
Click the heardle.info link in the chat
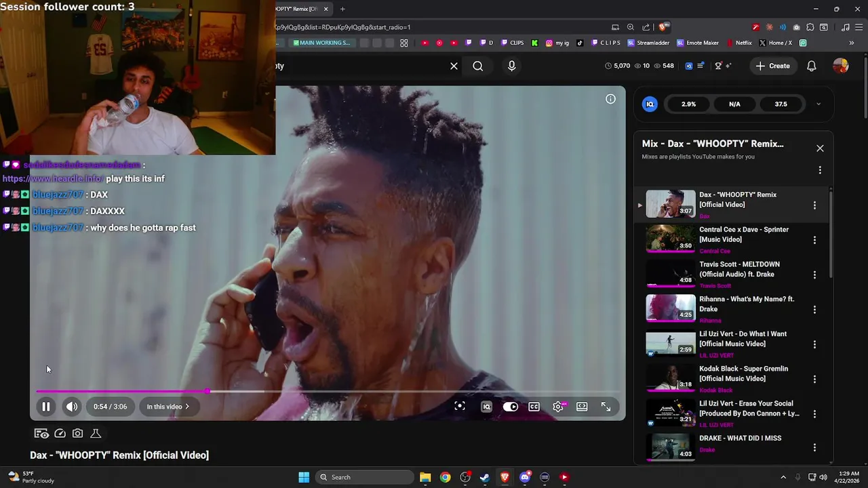pyautogui.click(x=53, y=179)
